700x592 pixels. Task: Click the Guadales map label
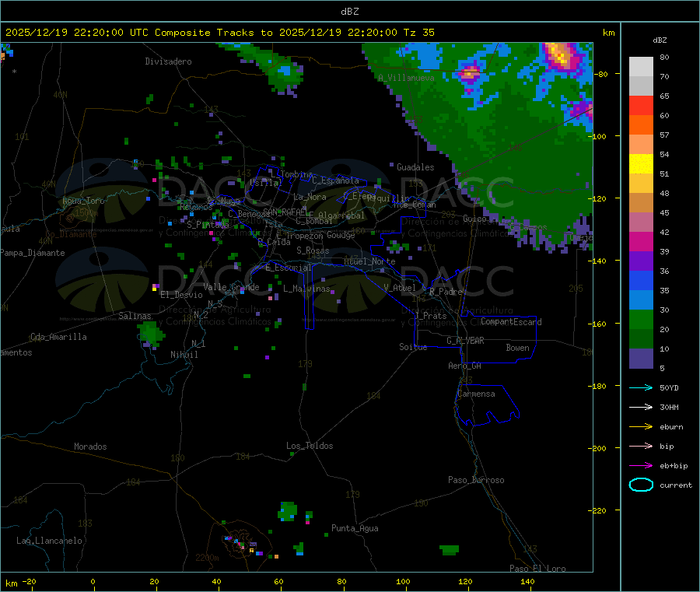[415, 167]
